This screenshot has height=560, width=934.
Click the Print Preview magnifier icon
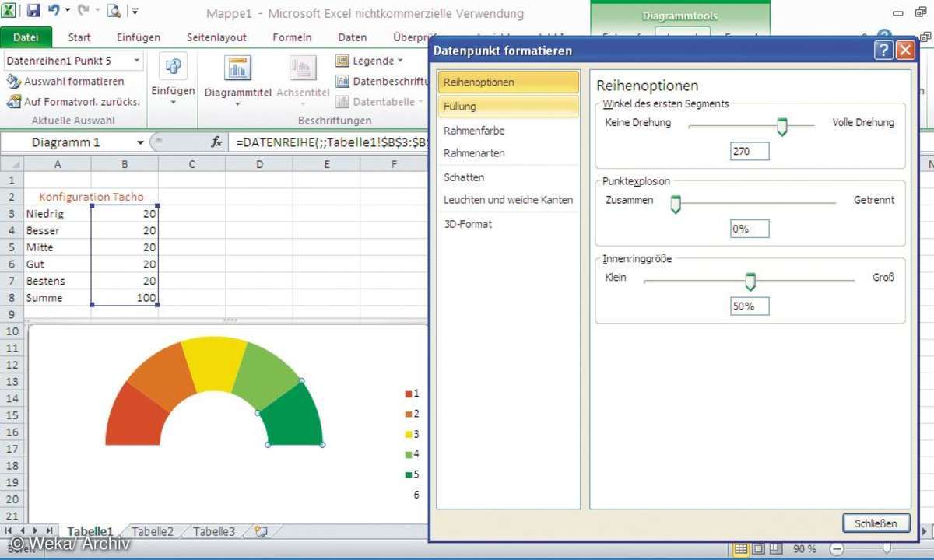[114, 11]
